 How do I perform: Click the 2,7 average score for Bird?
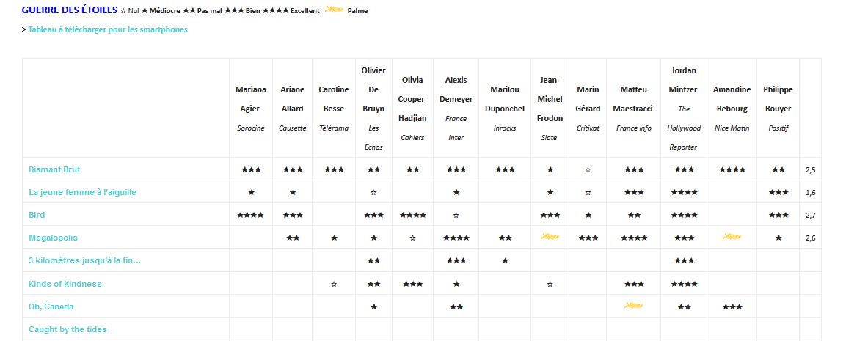pyautogui.click(x=810, y=216)
